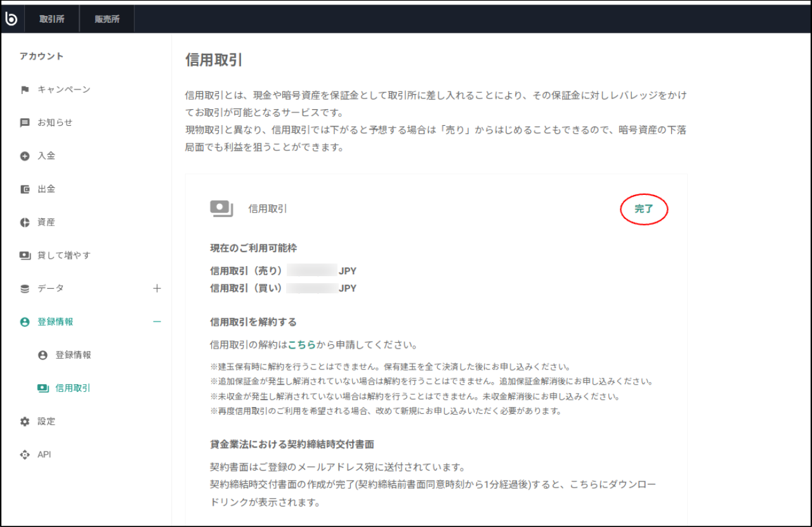
Task: Click 信用取引（売り） JPY row
Action: [283, 271]
